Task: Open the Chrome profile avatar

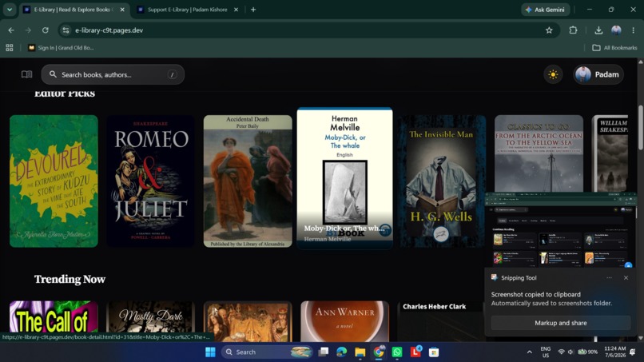Action: pyautogui.click(x=616, y=30)
